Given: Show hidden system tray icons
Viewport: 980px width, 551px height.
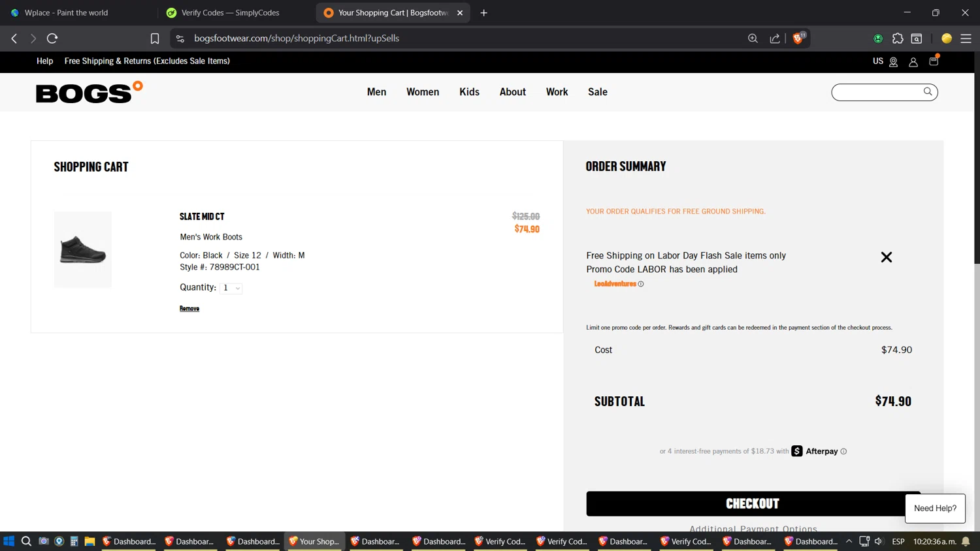Looking at the screenshot, I should coord(849,541).
